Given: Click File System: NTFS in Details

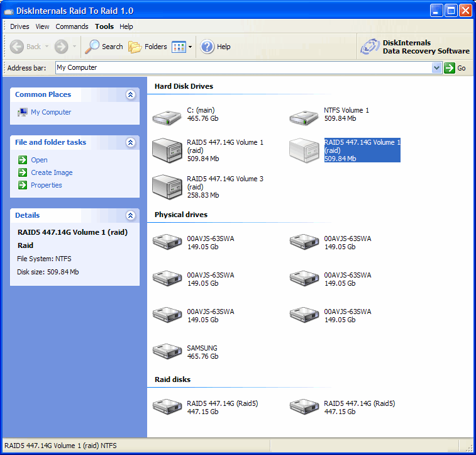Looking at the screenshot, I should pos(44,259).
